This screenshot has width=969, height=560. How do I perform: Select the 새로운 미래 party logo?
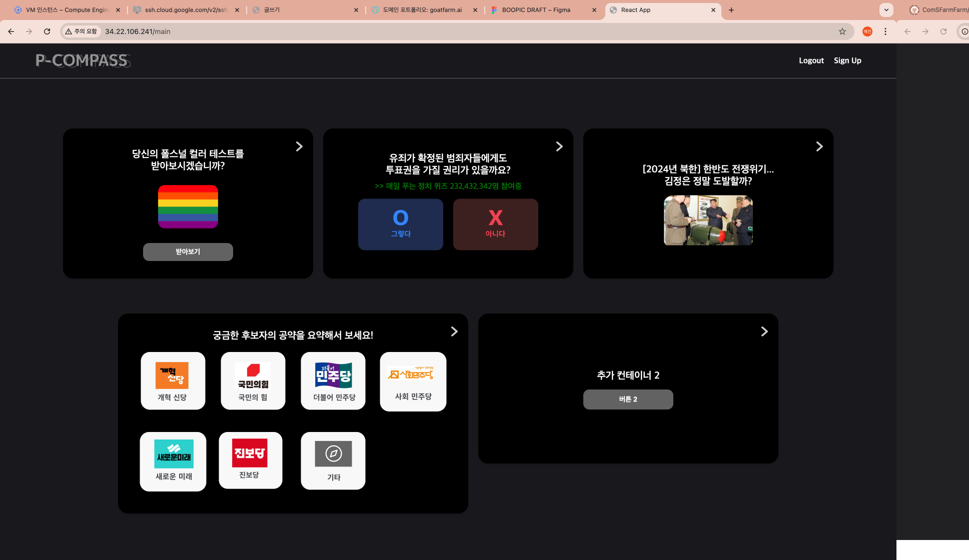tap(174, 454)
